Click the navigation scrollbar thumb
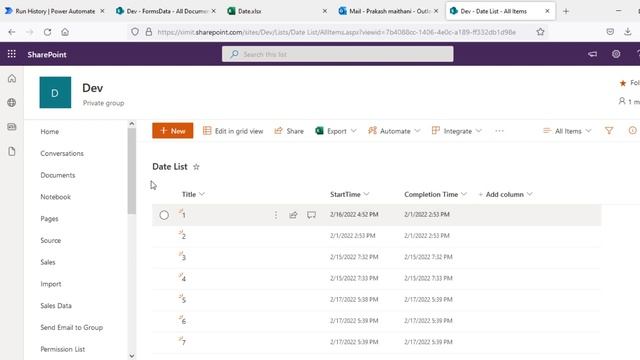This screenshot has width=640, height=360. click(x=131, y=171)
